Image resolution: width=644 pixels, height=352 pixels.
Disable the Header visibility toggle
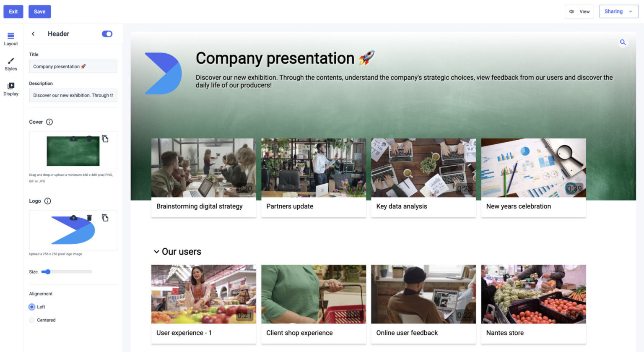107,34
